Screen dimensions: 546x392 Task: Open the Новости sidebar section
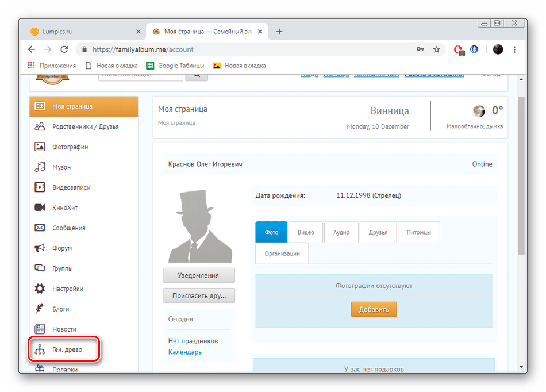(x=83, y=329)
